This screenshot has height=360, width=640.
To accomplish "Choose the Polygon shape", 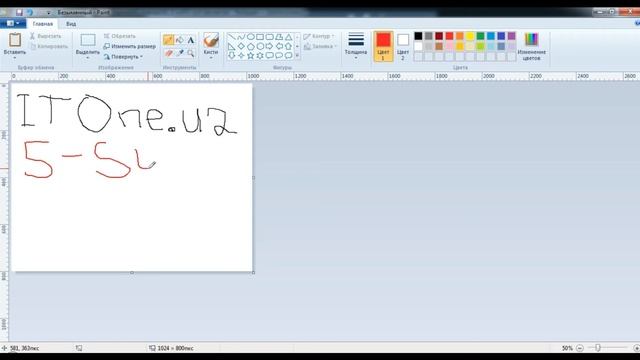I will [x=279, y=37].
